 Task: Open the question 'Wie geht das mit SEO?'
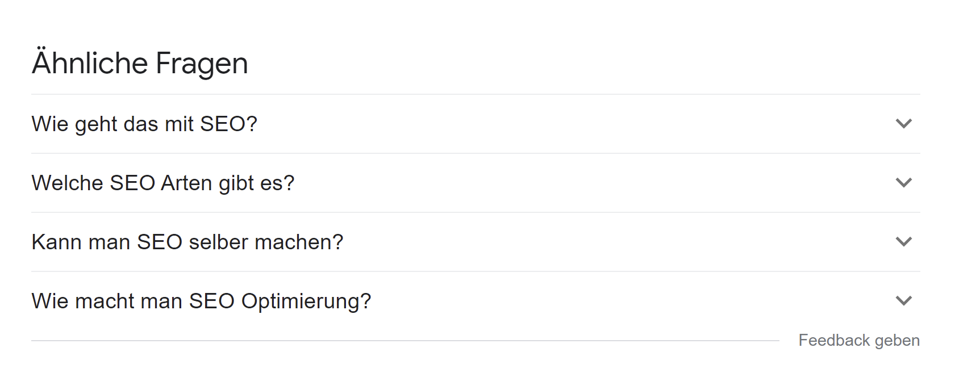(x=145, y=123)
